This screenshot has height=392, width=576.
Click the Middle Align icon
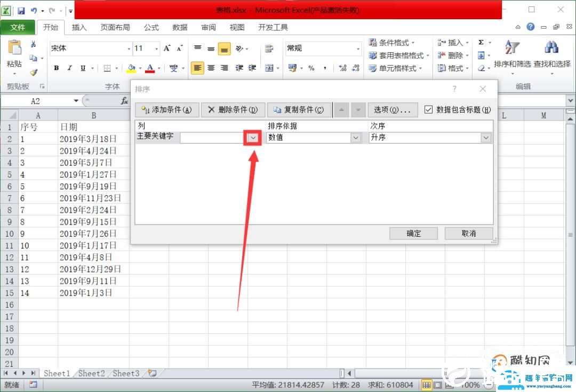coord(211,49)
